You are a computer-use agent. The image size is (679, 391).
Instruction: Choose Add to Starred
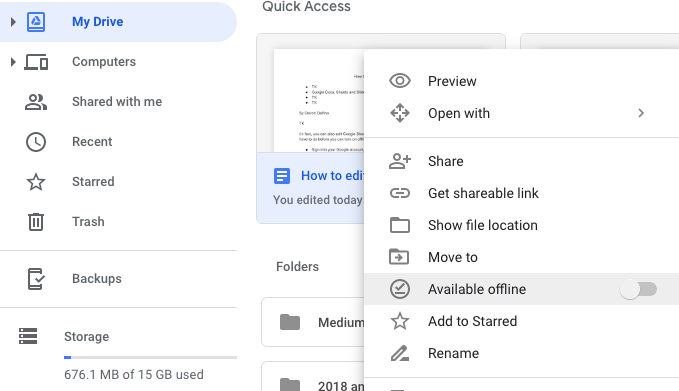click(472, 321)
